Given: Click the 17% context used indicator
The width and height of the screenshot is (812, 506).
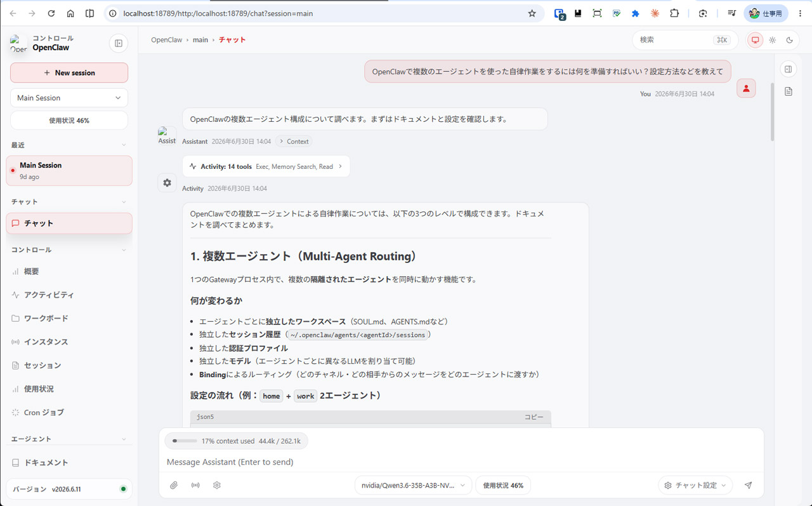Looking at the screenshot, I should (x=236, y=441).
